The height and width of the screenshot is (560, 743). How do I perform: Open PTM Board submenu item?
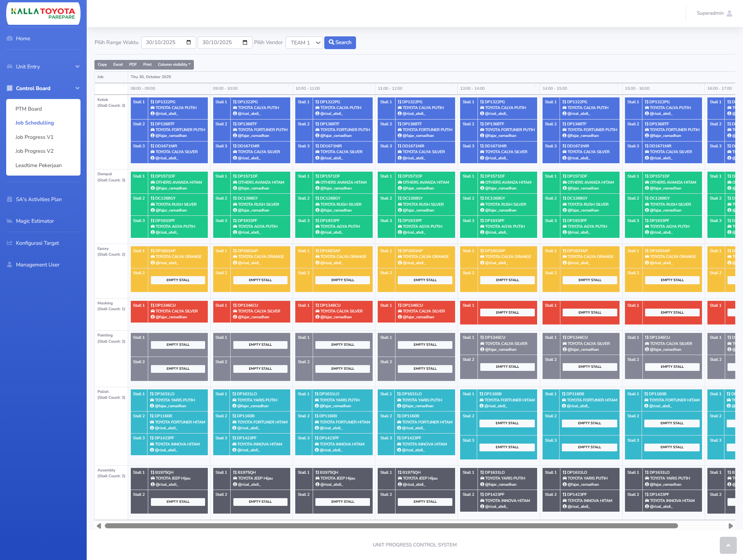(x=29, y=109)
